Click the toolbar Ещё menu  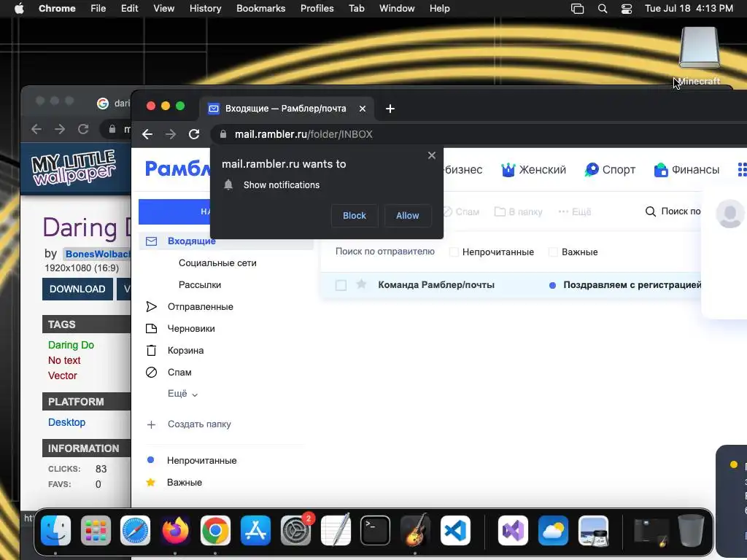(x=575, y=212)
